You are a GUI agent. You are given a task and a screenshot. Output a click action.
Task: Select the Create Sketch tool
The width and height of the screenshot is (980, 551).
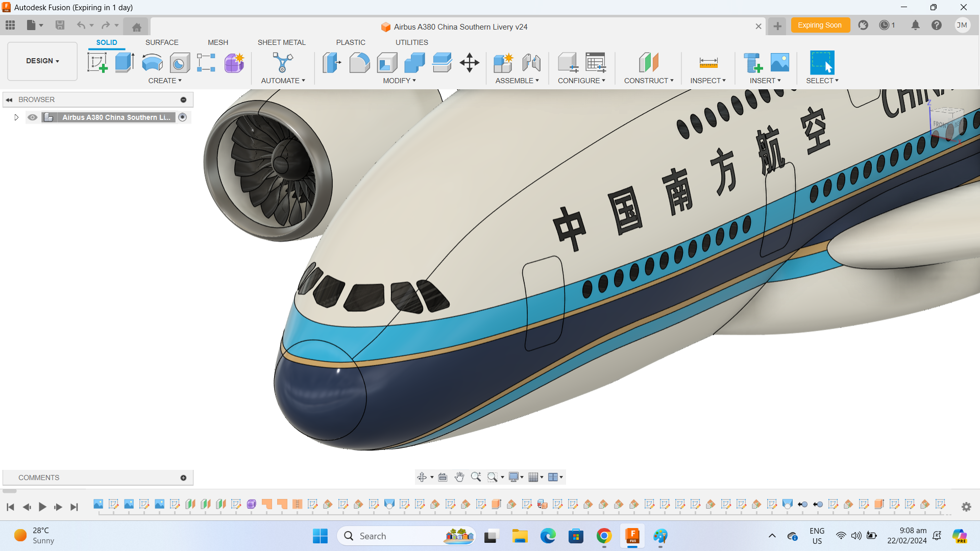pyautogui.click(x=97, y=62)
